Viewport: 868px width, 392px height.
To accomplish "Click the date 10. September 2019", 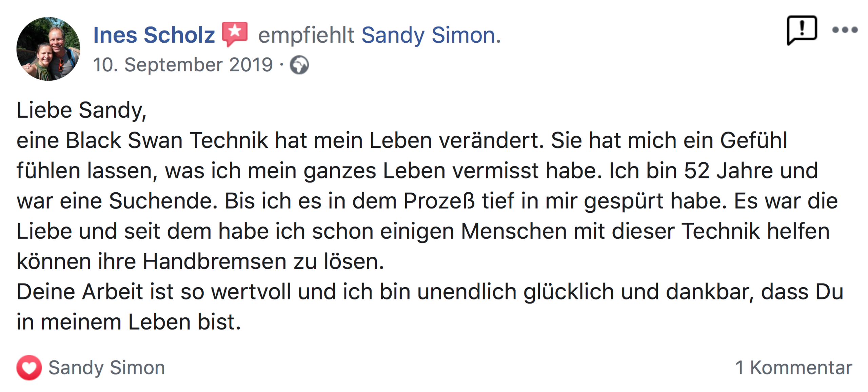I will [x=183, y=65].
